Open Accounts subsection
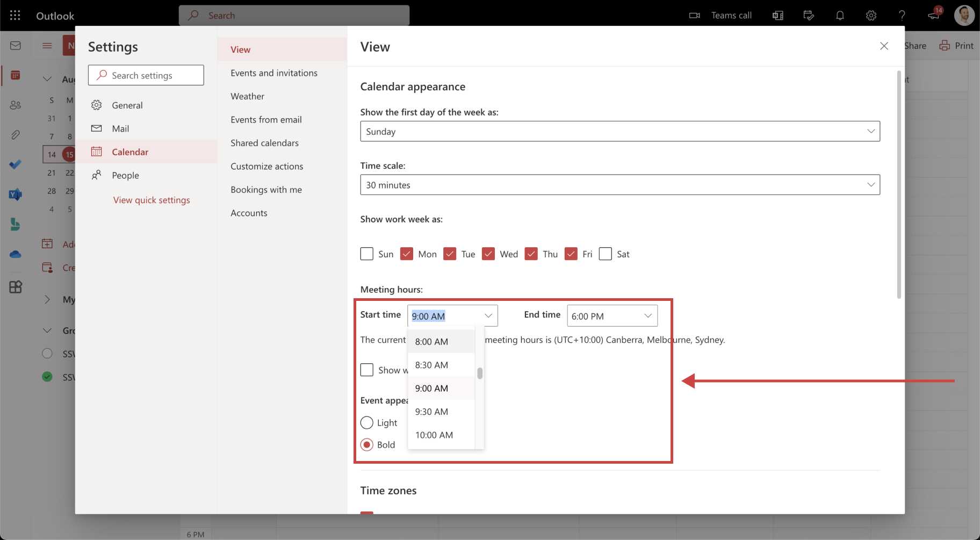The image size is (980, 540). pos(282,213)
